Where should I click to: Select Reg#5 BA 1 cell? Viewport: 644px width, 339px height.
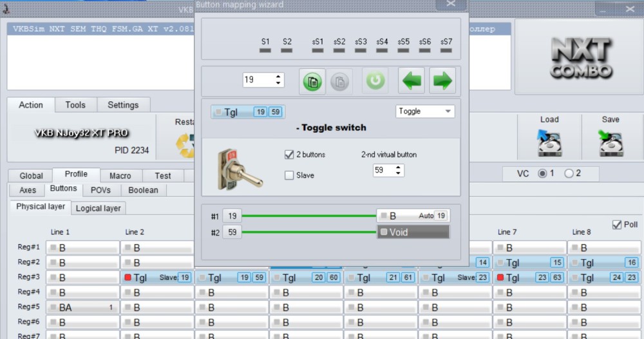82,307
